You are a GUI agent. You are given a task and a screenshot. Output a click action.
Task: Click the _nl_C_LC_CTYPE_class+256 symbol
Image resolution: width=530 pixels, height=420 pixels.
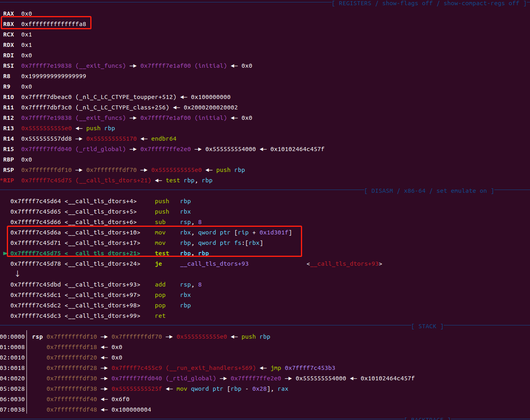point(122,107)
